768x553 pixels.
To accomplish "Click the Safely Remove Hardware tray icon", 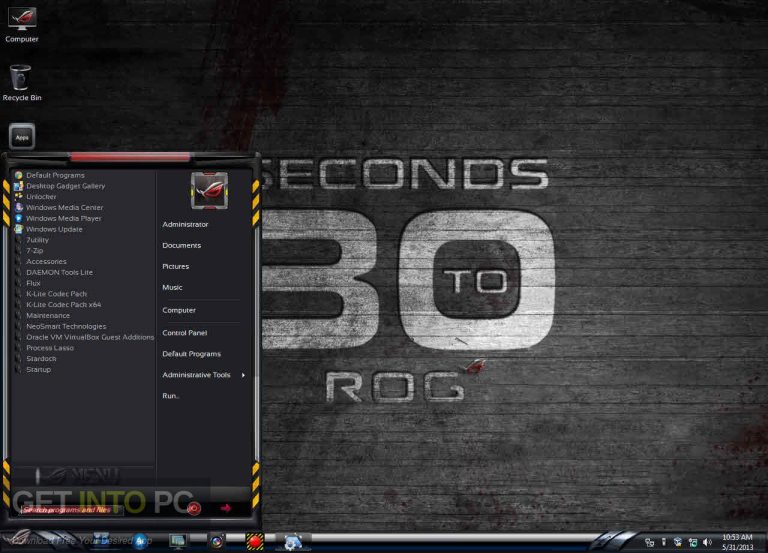I will coord(664,542).
